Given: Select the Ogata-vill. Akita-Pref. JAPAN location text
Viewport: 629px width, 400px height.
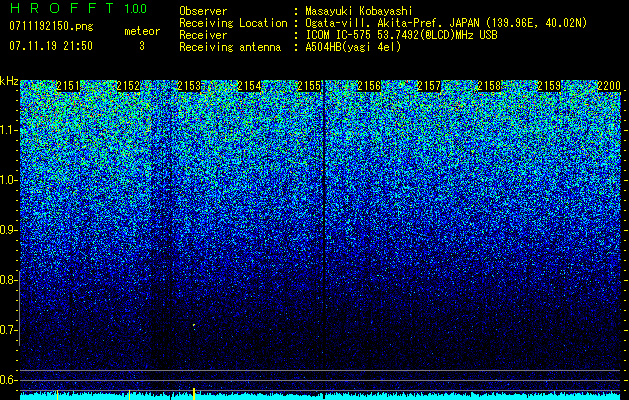Looking at the screenshot, I should click(x=446, y=23).
